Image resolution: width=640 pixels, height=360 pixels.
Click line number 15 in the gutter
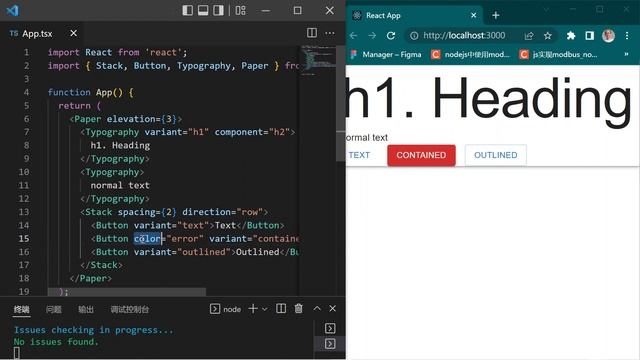(24, 238)
